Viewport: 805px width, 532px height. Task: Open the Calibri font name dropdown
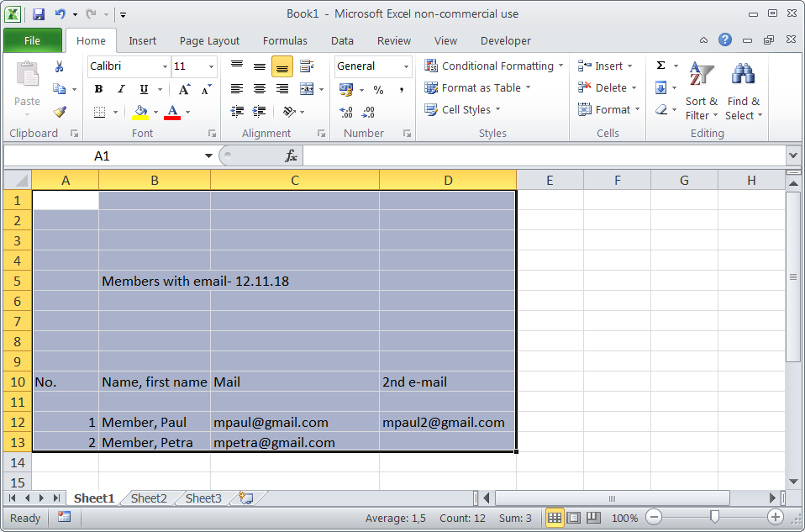[165, 66]
